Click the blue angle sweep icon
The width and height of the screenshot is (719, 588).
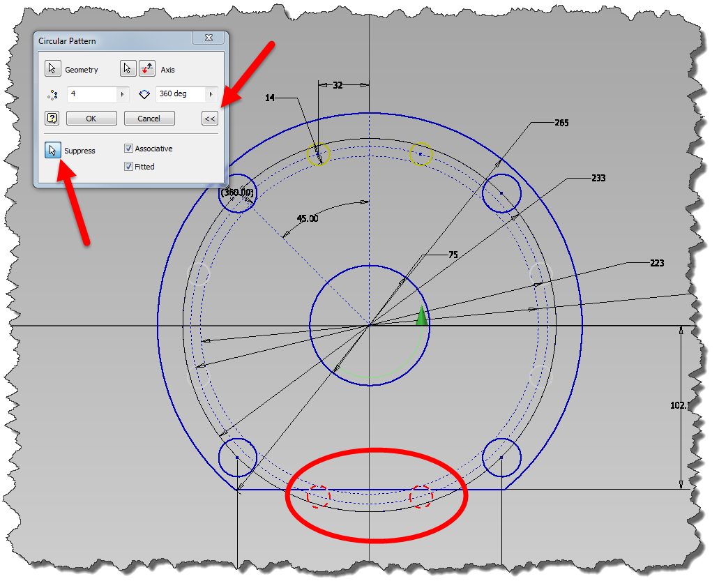coord(144,94)
